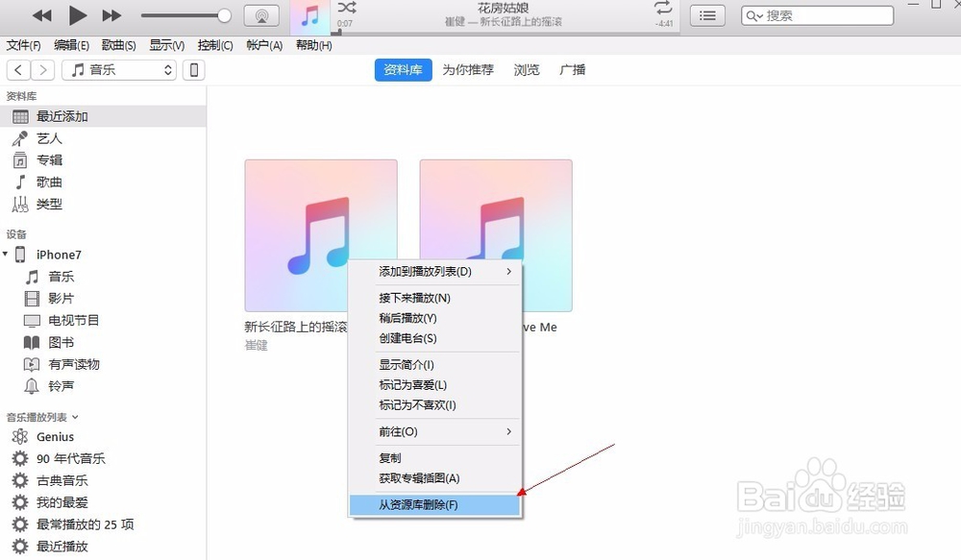Open the 歌曲(S) menu

click(118, 45)
